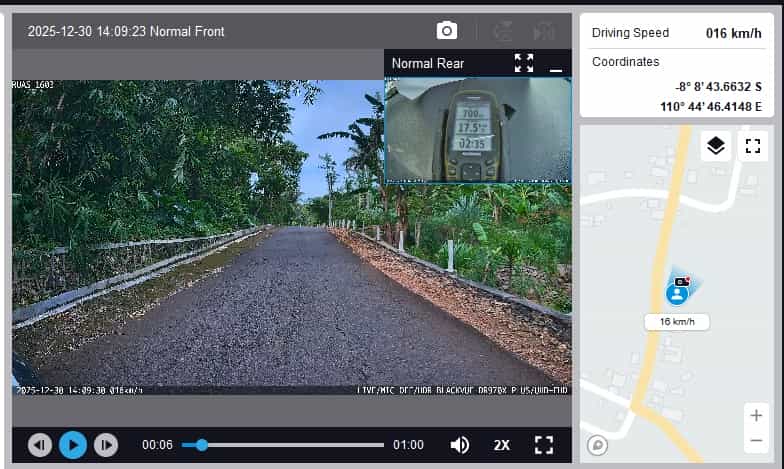Capture a snapshot with the camera icon
This screenshot has width=784, height=469.
447,31
